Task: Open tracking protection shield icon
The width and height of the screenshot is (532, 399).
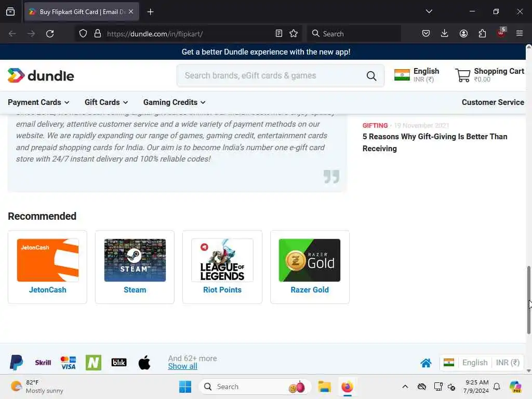Action: [83, 34]
